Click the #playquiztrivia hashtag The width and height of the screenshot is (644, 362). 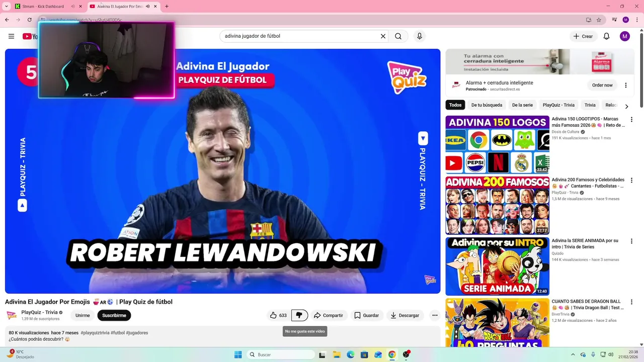[x=95, y=333]
